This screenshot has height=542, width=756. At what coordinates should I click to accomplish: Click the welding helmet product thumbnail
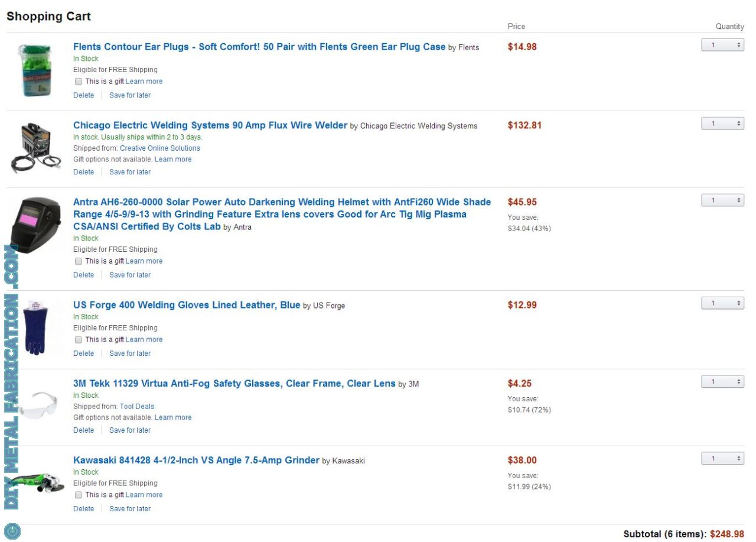(37, 225)
